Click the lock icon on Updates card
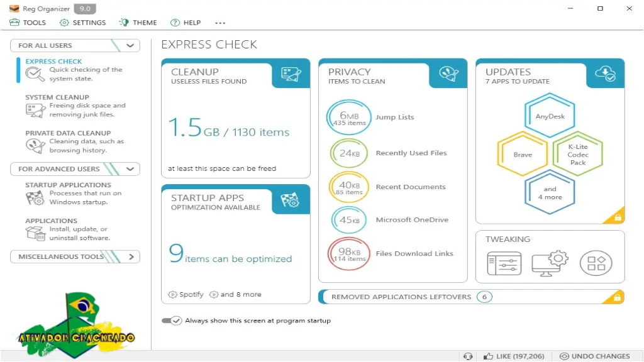This screenshot has height=362, width=644. coord(618,217)
